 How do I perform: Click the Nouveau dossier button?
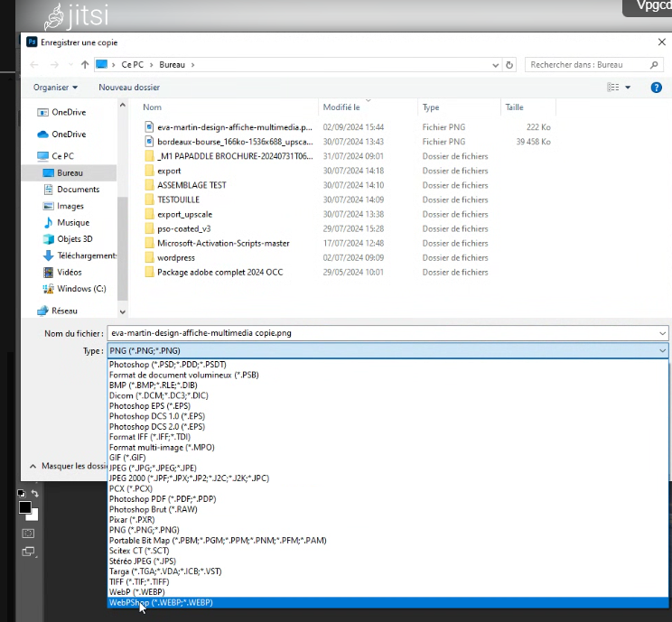click(x=129, y=87)
